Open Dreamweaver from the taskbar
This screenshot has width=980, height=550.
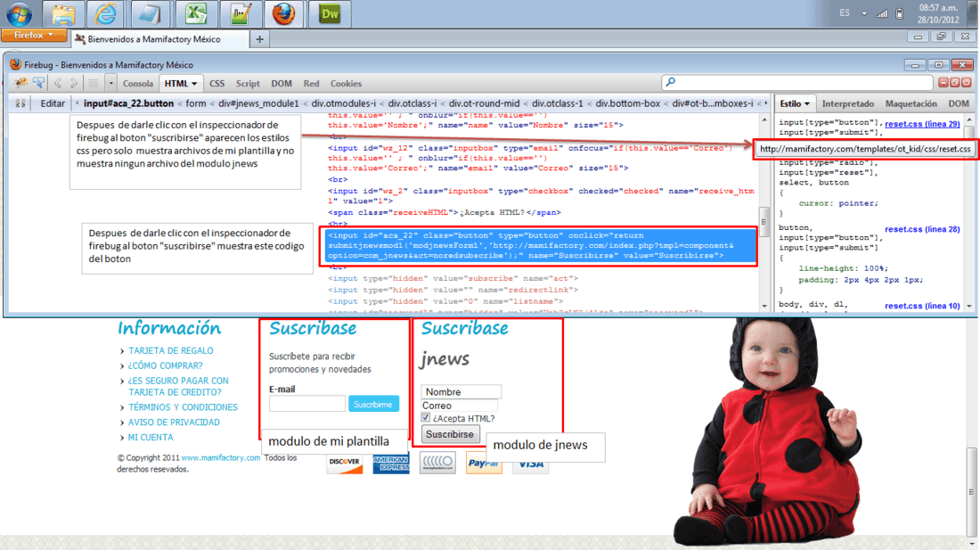(x=330, y=13)
